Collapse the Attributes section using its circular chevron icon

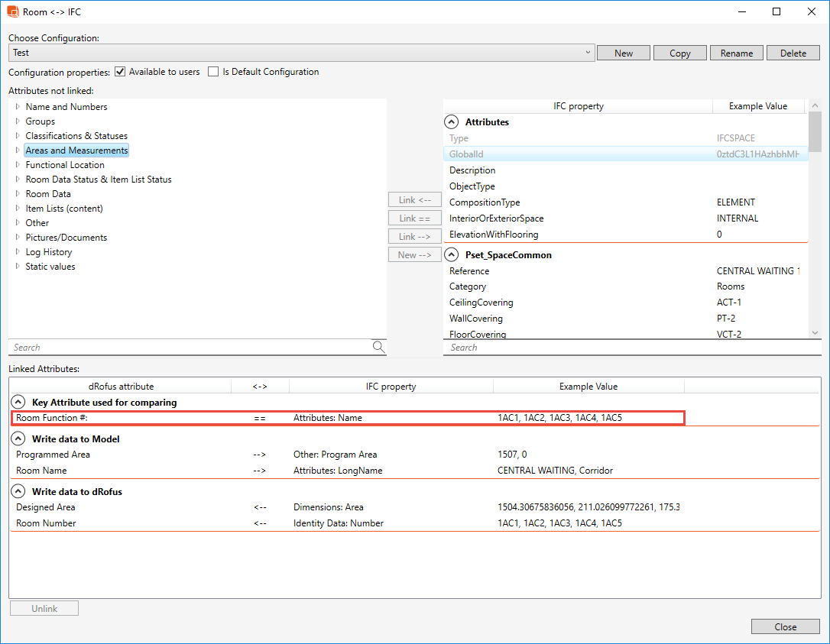(451, 121)
